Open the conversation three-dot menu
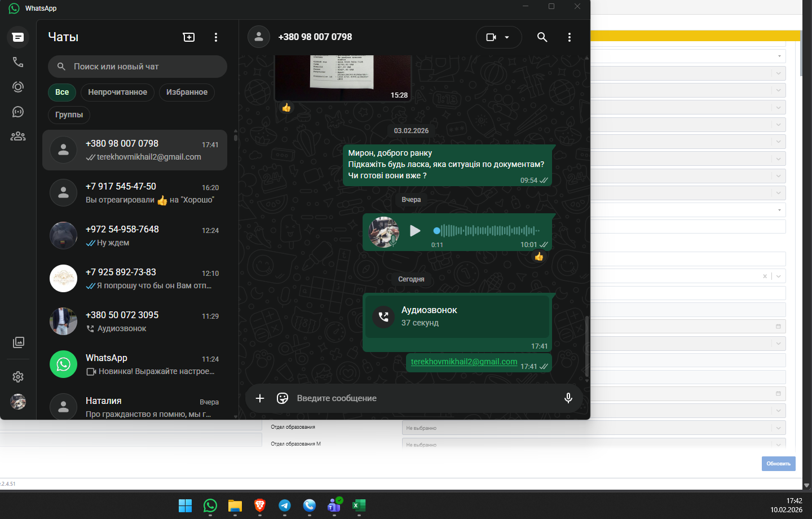 pyautogui.click(x=569, y=37)
